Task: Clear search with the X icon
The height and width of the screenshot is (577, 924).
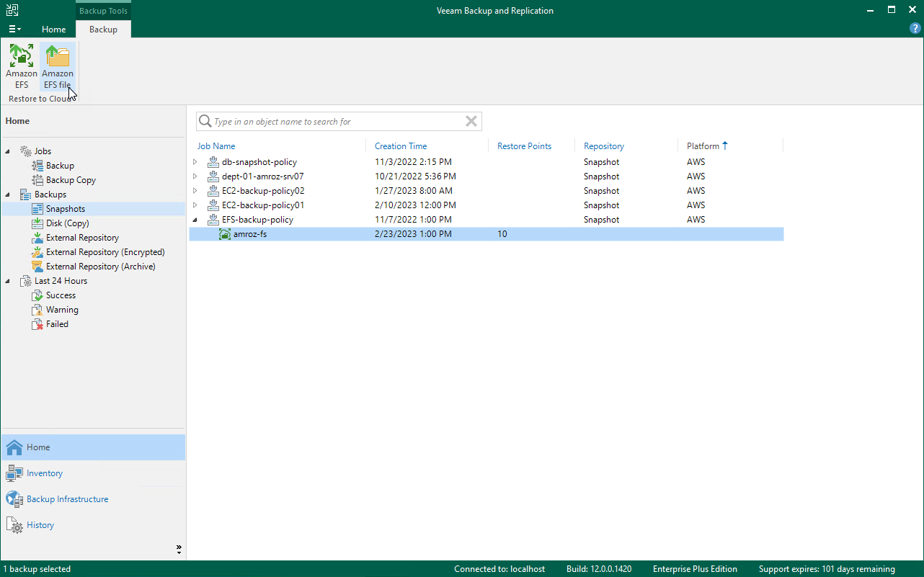Action: (x=471, y=122)
